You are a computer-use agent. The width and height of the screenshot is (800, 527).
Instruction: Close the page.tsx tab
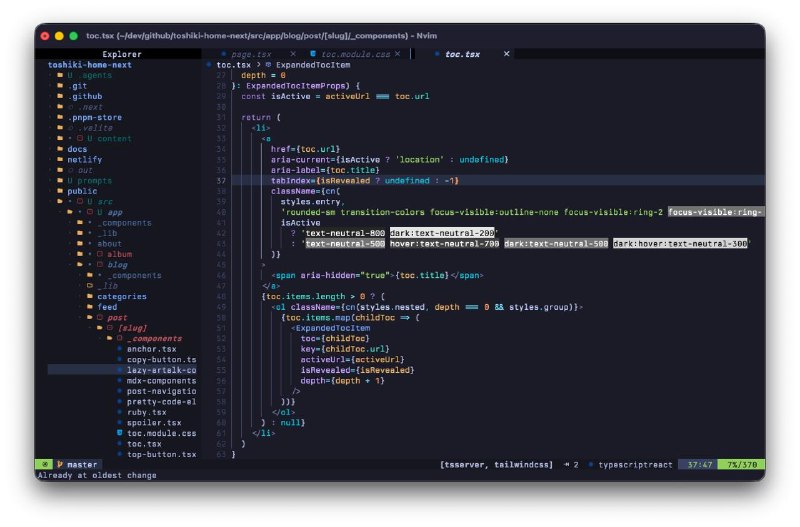(293, 54)
